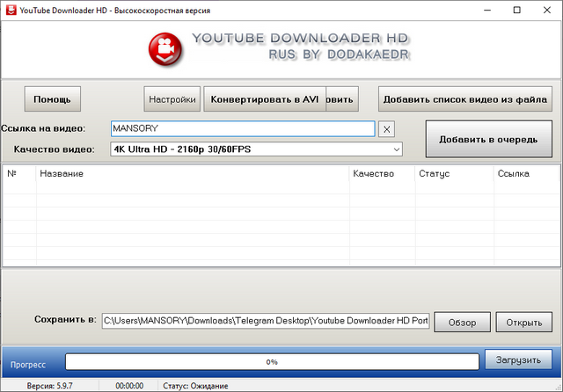This screenshot has width=563, height=392.
Task: Click Конвертировать в AVI button
Action: coord(265,99)
